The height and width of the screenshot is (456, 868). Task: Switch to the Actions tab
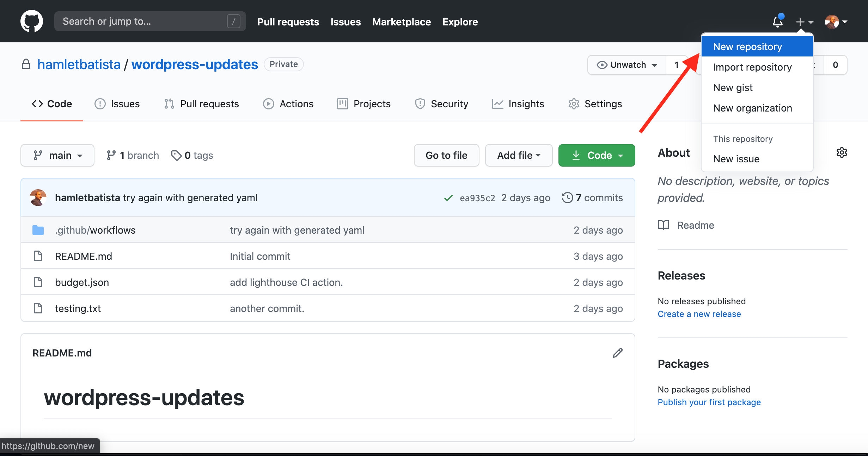[x=288, y=104]
